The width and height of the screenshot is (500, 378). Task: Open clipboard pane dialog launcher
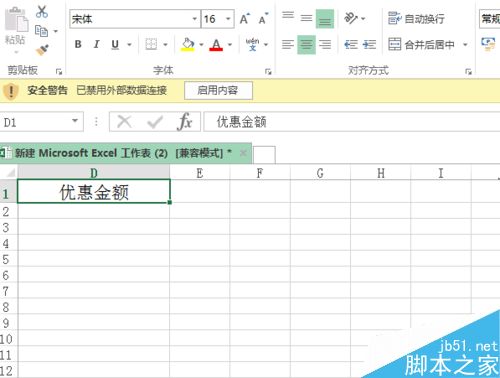[59, 71]
